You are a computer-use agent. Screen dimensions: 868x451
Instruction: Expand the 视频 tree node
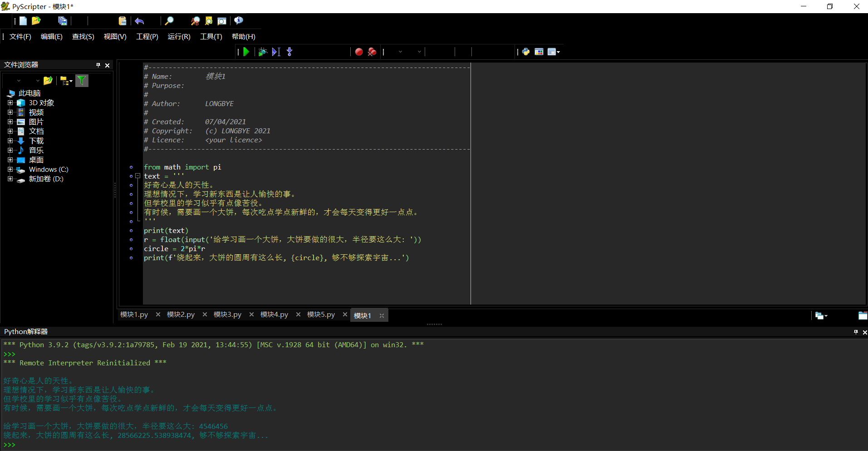pos(10,112)
